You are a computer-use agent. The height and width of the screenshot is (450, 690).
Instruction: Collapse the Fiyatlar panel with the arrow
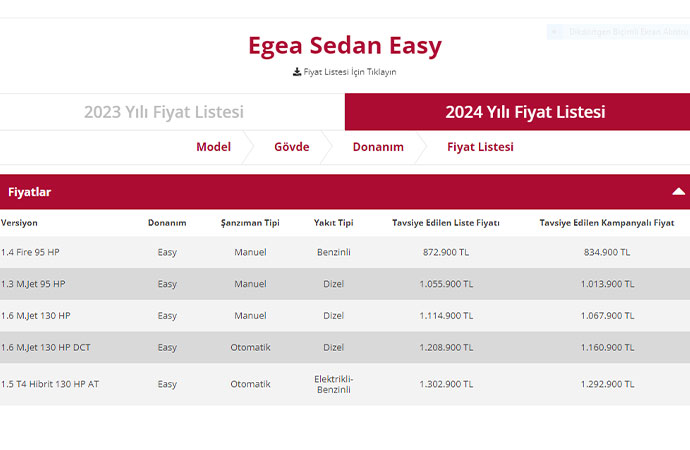point(678,191)
